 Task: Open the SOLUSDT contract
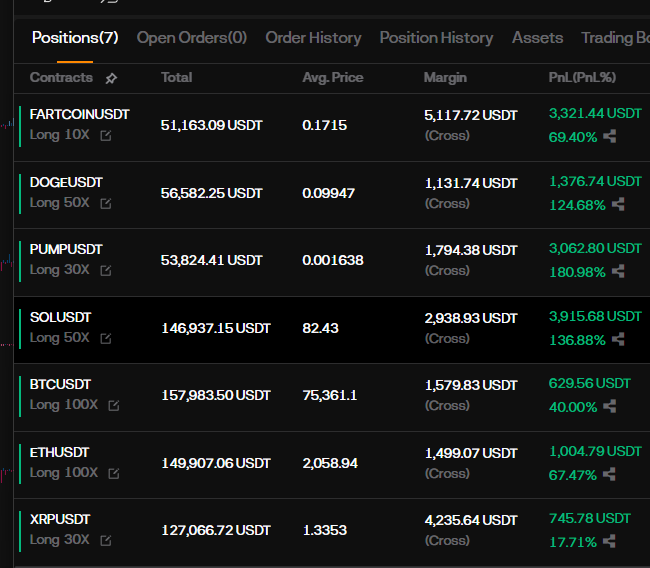(61, 318)
